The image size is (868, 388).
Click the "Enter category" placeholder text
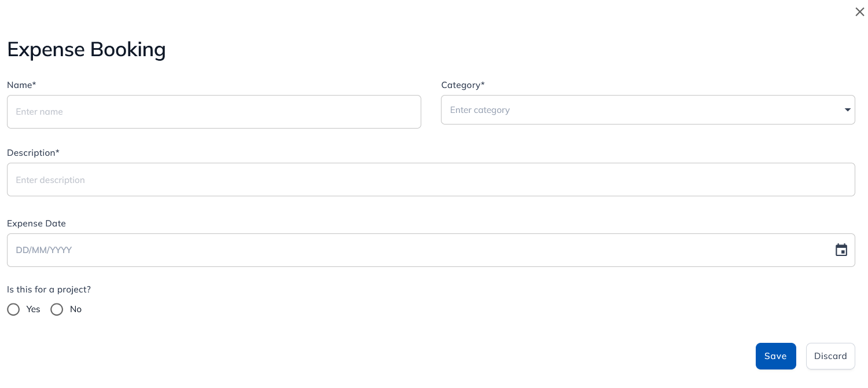pos(480,110)
